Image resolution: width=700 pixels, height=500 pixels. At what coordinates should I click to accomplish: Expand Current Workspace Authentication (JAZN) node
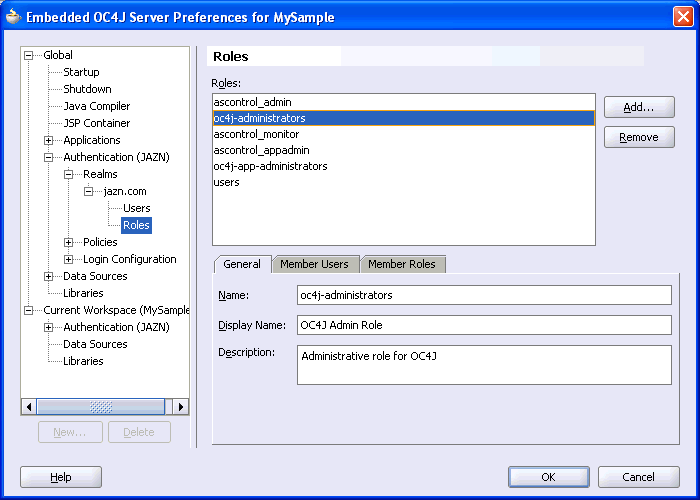point(49,327)
